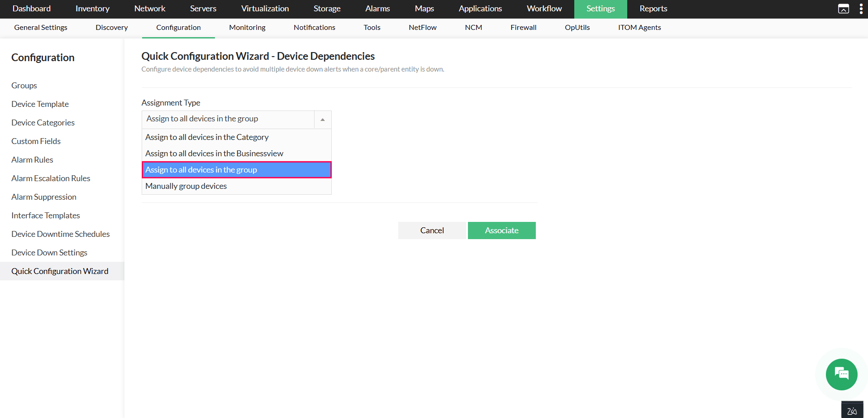Select the highlighted Assign to all devices option
This screenshot has height=418, width=868.
tap(201, 169)
